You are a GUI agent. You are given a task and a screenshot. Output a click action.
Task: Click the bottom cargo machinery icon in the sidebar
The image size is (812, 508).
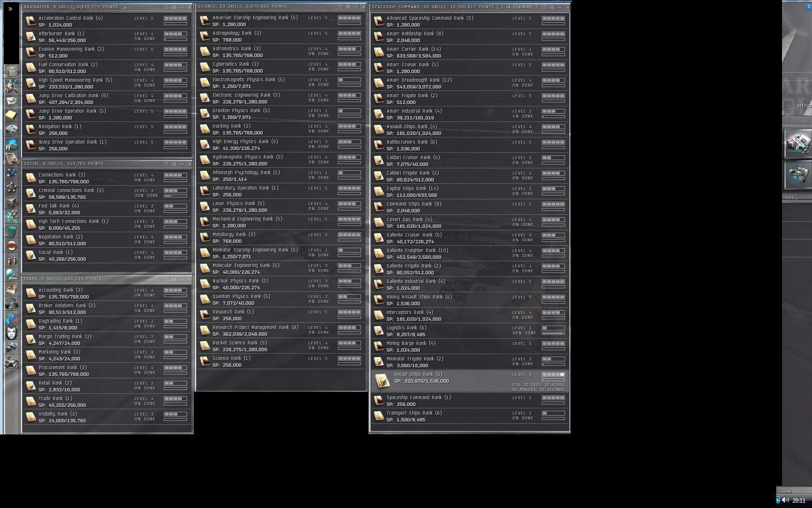coord(12,362)
